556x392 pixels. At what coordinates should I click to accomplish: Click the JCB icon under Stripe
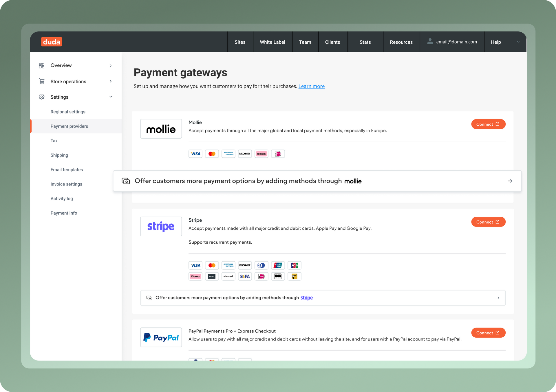(x=295, y=265)
